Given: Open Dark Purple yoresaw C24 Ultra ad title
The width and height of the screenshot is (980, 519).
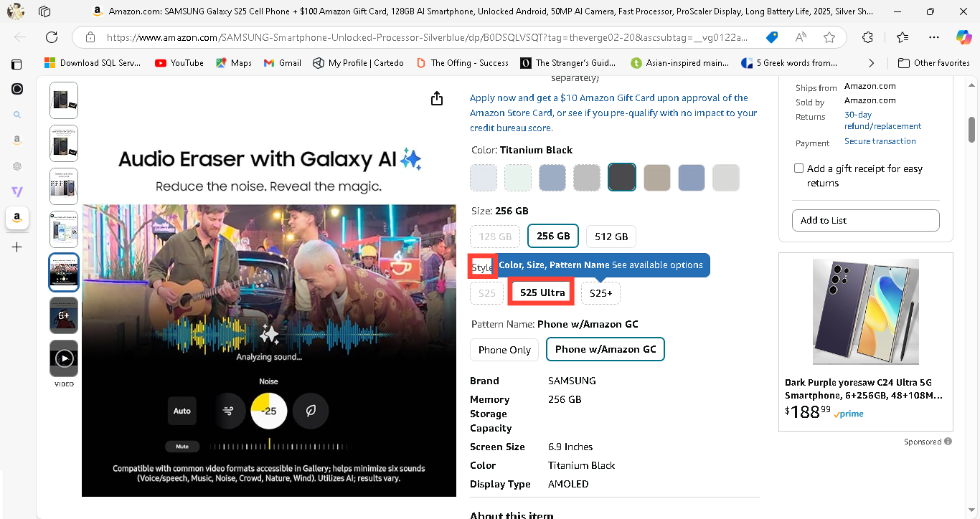Looking at the screenshot, I should click(x=863, y=389).
